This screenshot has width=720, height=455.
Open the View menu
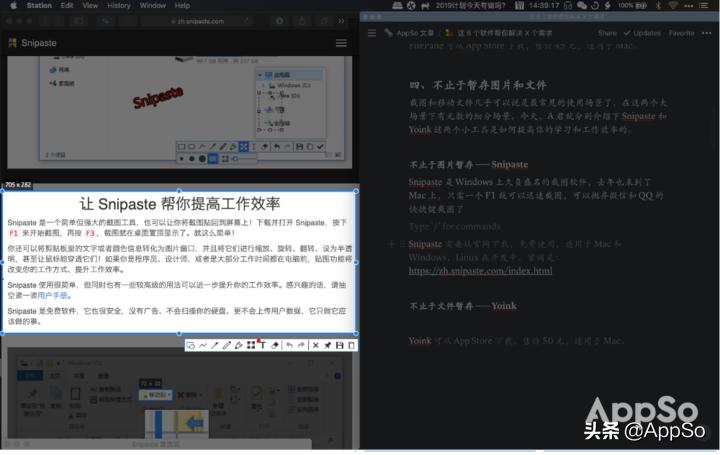coord(90,6)
